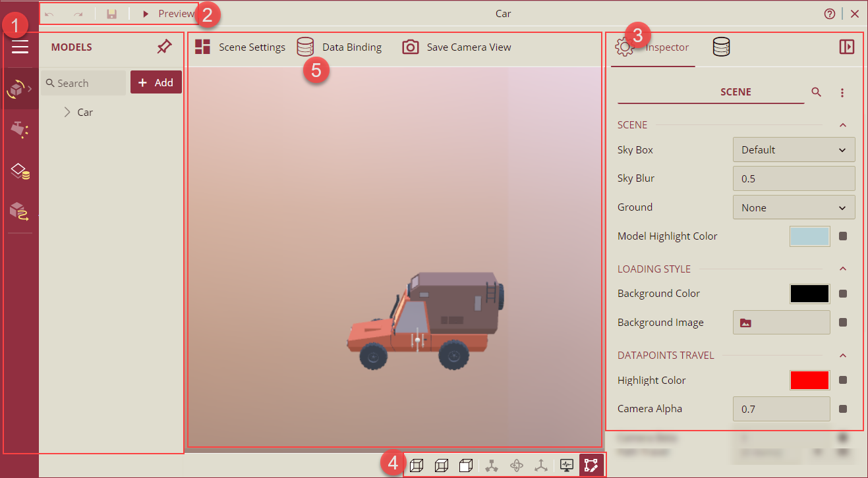Open the performance monitor icon in bottom toolbar
The image size is (868, 478).
tap(567, 465)
